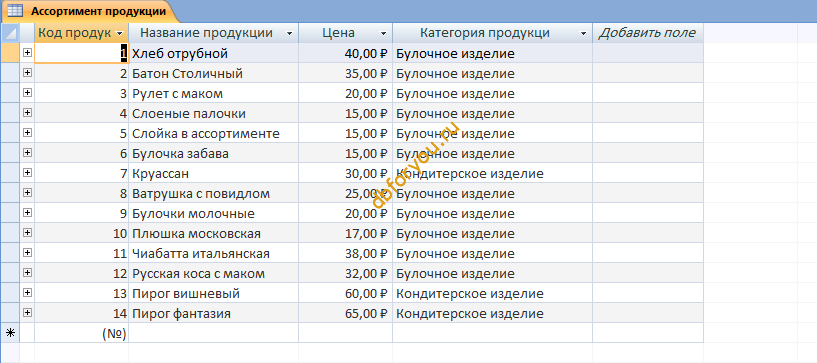
Task: Click the 25,00 ₽ price cell
Action: (x=345, y=194)
